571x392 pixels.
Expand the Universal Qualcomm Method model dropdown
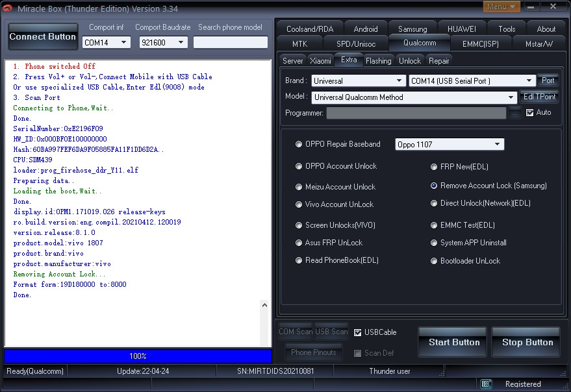(414, 97)
